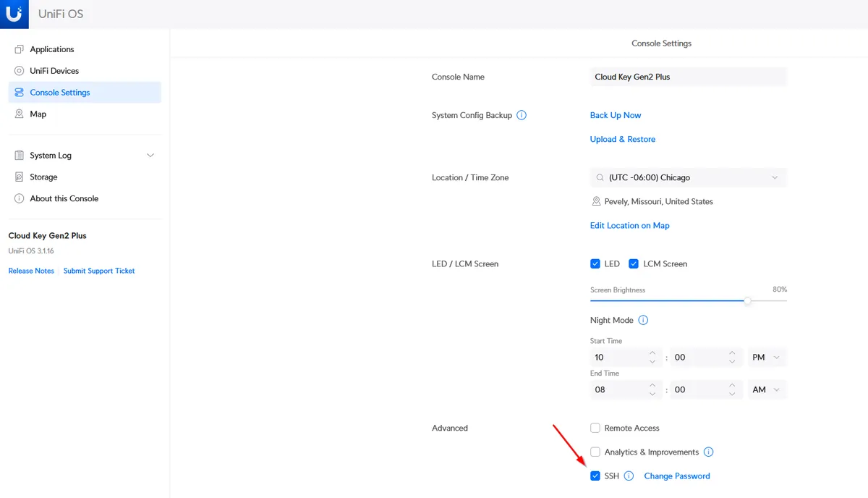This screenshot has height=498, width=868.
Task: Click the Pevely, Missouri, United States text
Action: (x=659, y=201)
